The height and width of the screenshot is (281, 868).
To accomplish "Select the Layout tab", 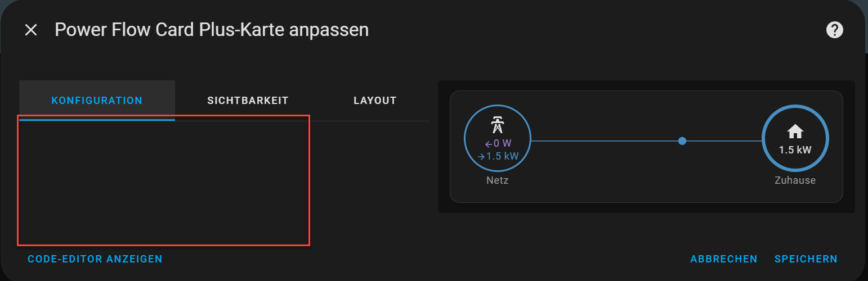I will pos(375,101).
